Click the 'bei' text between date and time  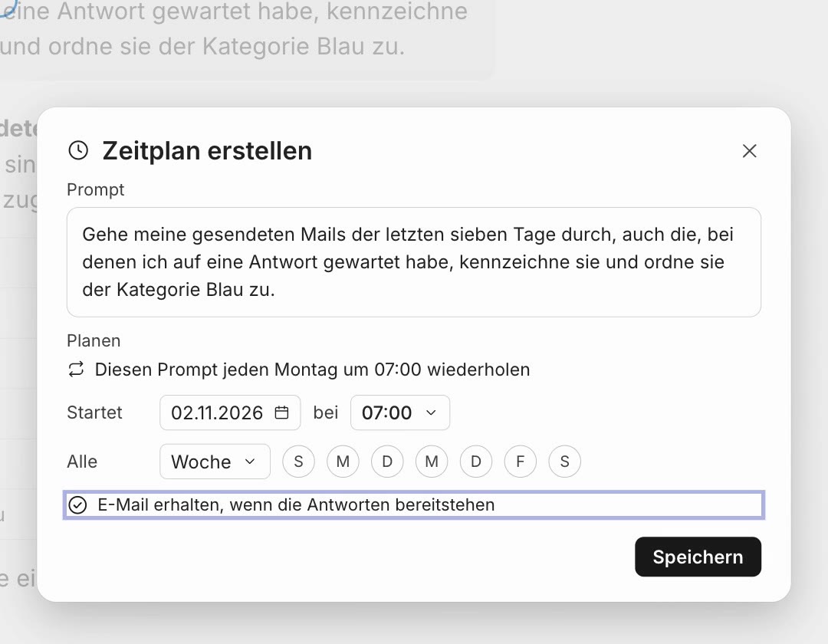click(x=325, y=412)
